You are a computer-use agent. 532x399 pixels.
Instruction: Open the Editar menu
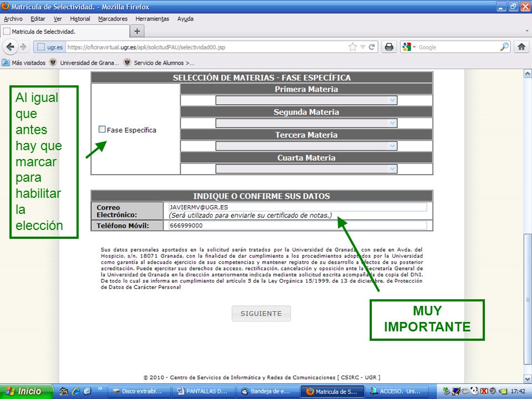click(38, 19)
